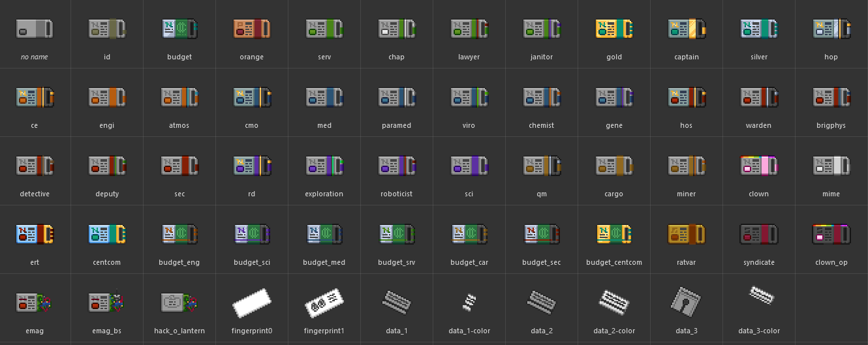Select the 'paramed' card icon
The height and width of the screenshot is (345, 868).
pos(397,97)
